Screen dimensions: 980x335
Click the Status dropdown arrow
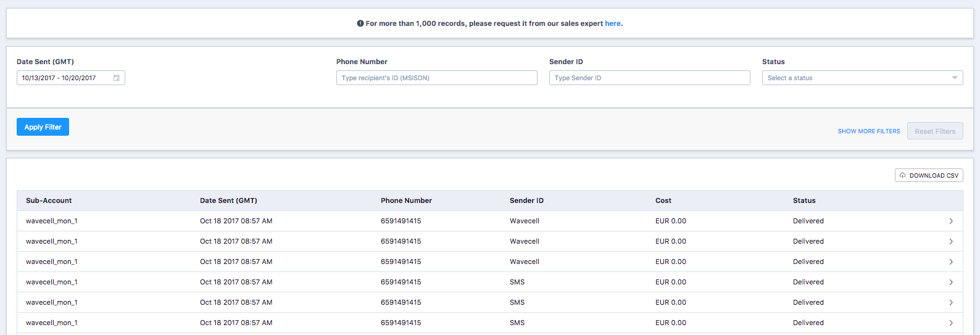click(x=955, y=78)
